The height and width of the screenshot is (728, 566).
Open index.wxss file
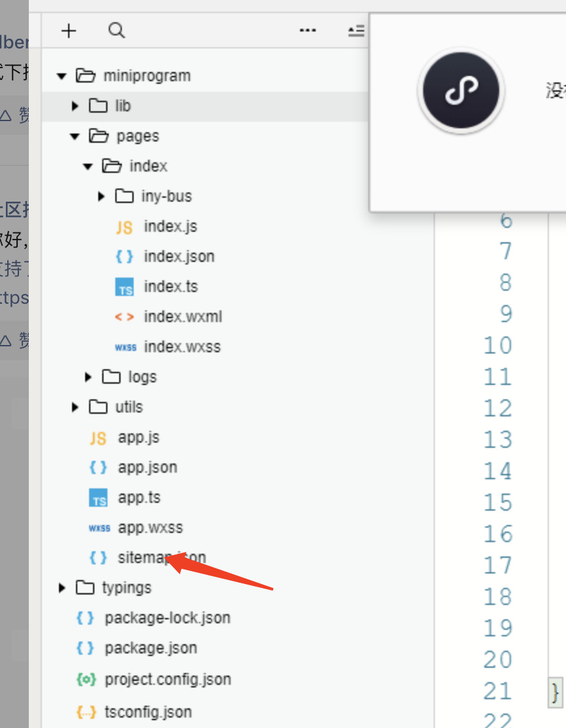tap(182, 347)
